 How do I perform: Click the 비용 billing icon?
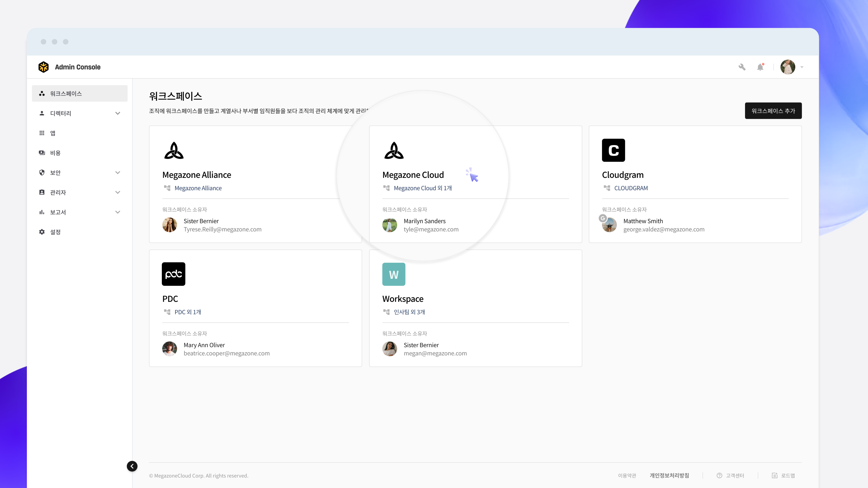point(42,153)
